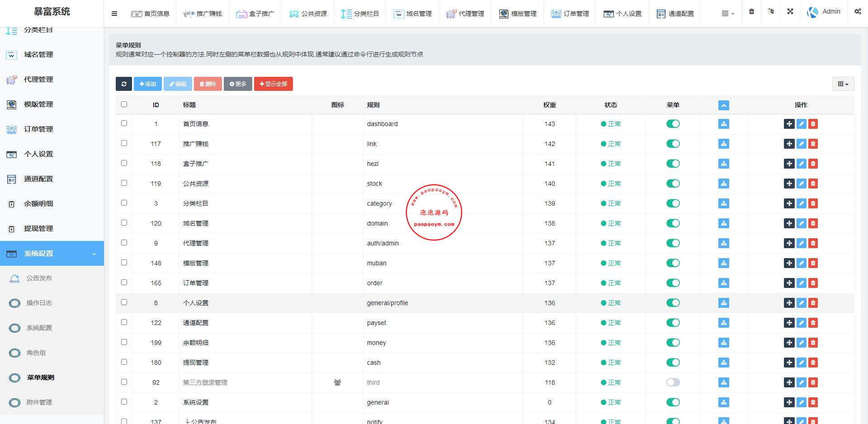Open the top bar list-style dropdown menu
This screenshot has height=424, width=868.
point(728,14)
